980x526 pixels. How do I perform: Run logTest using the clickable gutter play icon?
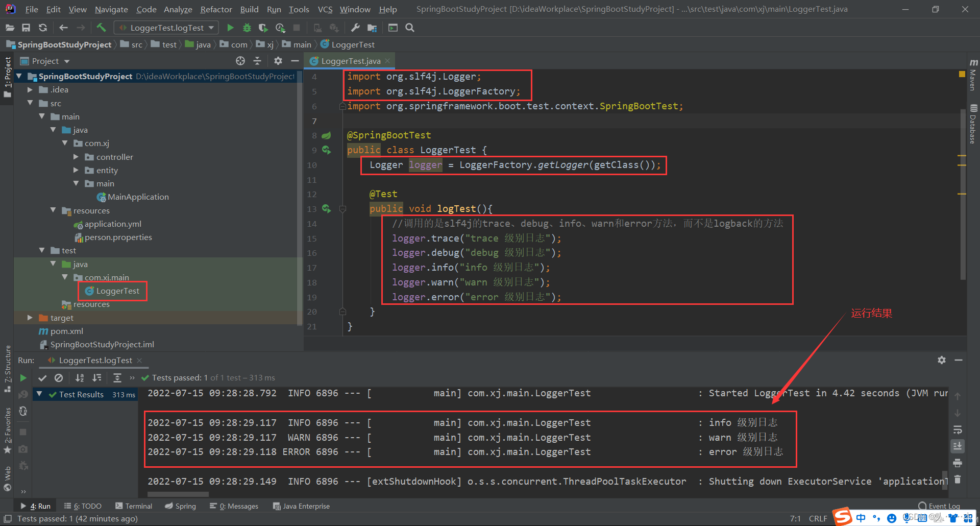coord(327,209)
